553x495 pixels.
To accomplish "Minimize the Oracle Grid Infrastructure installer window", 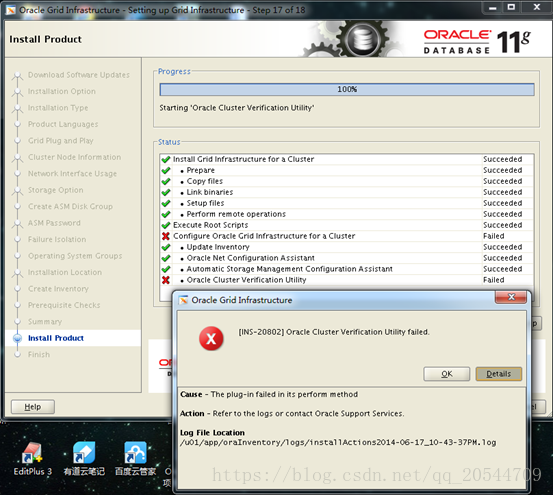I will (x=493, y=7).
